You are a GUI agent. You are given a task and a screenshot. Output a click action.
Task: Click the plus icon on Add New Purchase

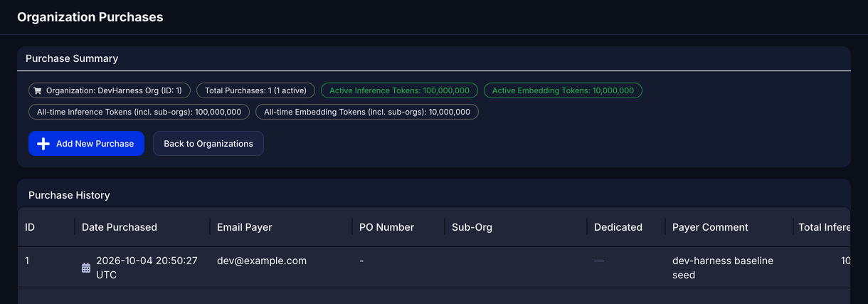(43, 144)
